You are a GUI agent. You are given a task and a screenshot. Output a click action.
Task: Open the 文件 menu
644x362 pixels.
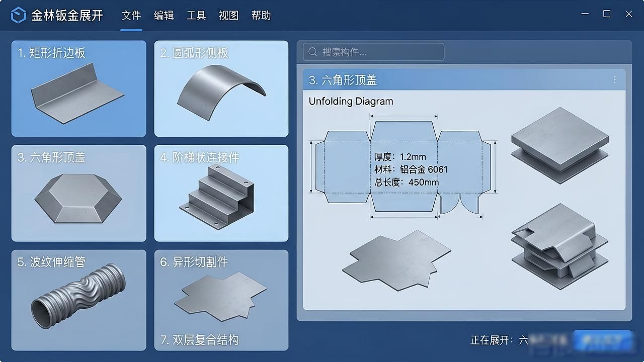click(x=131, y=16)
